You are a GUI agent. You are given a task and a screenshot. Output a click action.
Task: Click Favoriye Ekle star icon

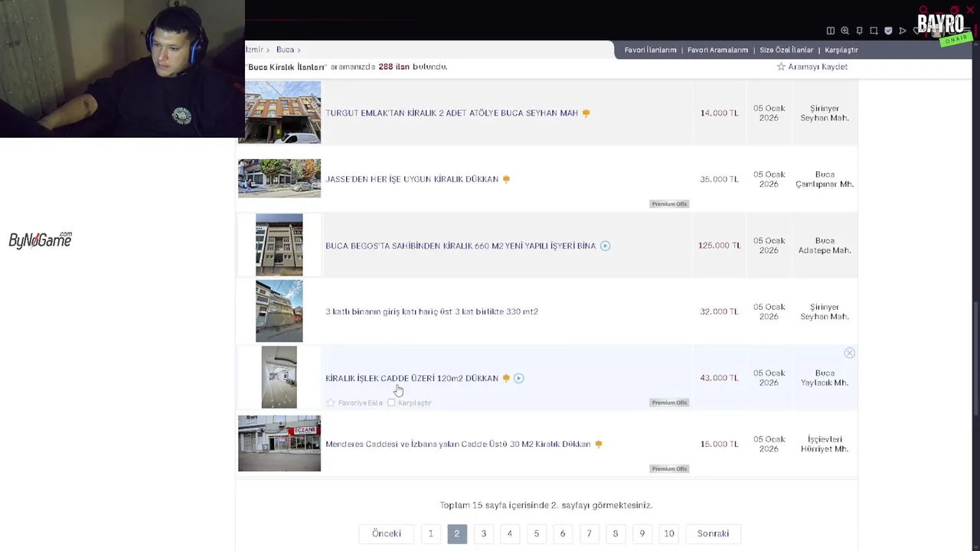pos(331,403)
